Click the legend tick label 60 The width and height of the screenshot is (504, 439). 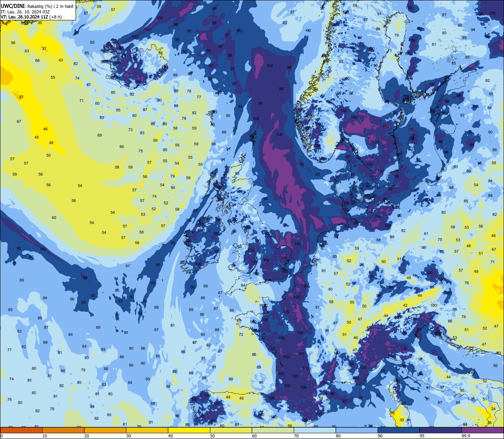[254, 436]
